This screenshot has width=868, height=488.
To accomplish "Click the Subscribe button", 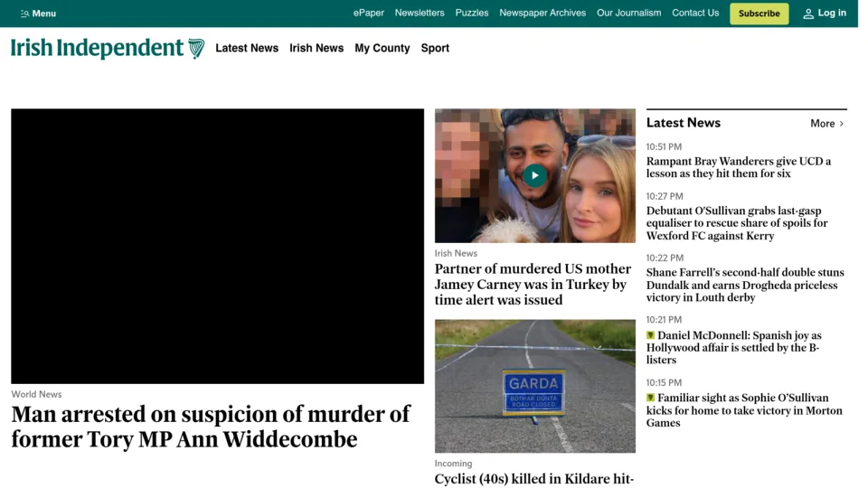I will pyautogui.click(x=759, y=14).
